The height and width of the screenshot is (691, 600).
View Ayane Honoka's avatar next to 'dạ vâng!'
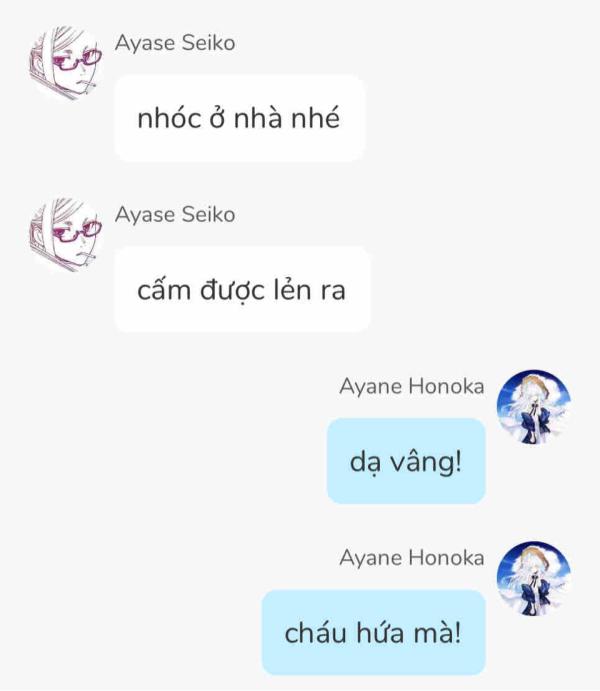534,407
